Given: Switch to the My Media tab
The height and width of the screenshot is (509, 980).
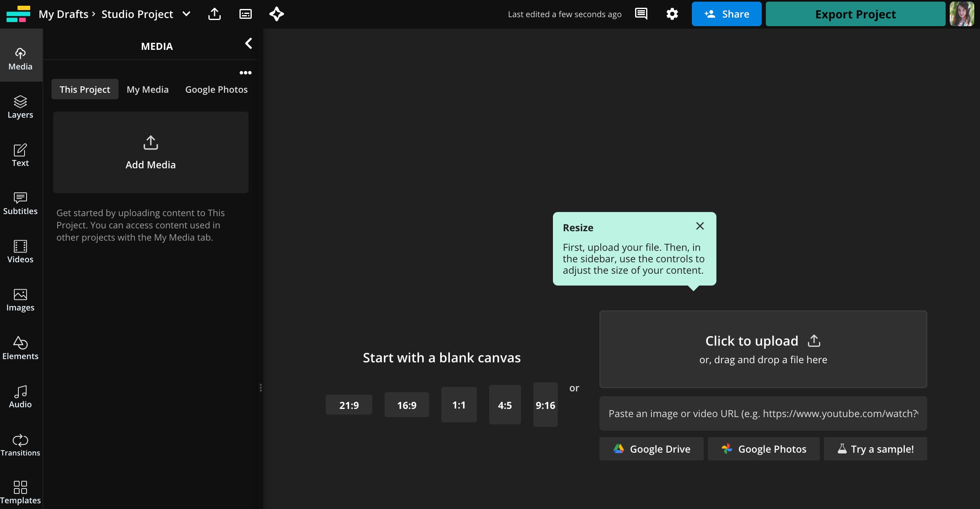Looking at the screenshot, I should pyautogui.click(x=148, y=89).
